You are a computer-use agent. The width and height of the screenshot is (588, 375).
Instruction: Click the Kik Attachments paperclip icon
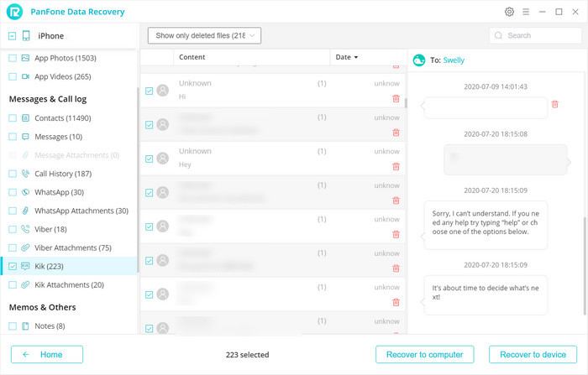click(25, 284)
